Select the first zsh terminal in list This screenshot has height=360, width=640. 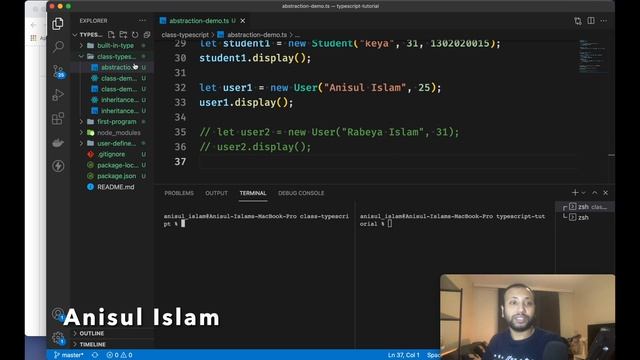(x=585, y=207)
